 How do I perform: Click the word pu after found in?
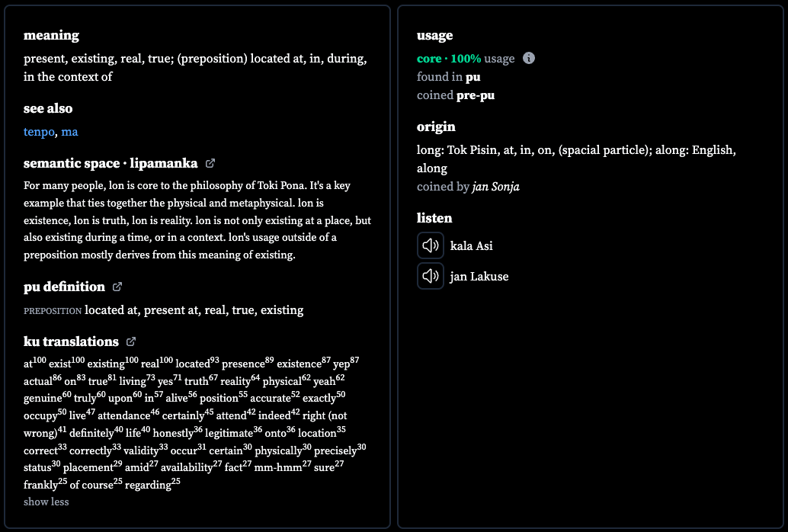tap(473, 77)
